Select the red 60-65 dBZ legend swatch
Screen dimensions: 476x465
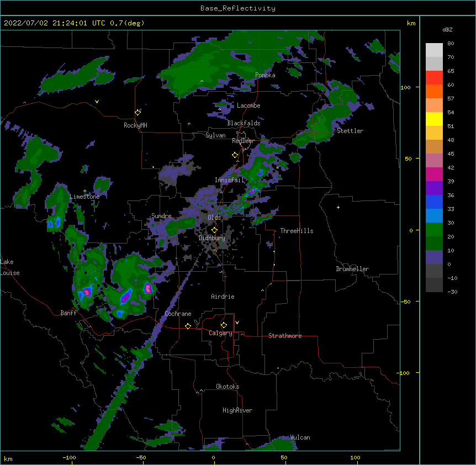[x=434, y=78]
